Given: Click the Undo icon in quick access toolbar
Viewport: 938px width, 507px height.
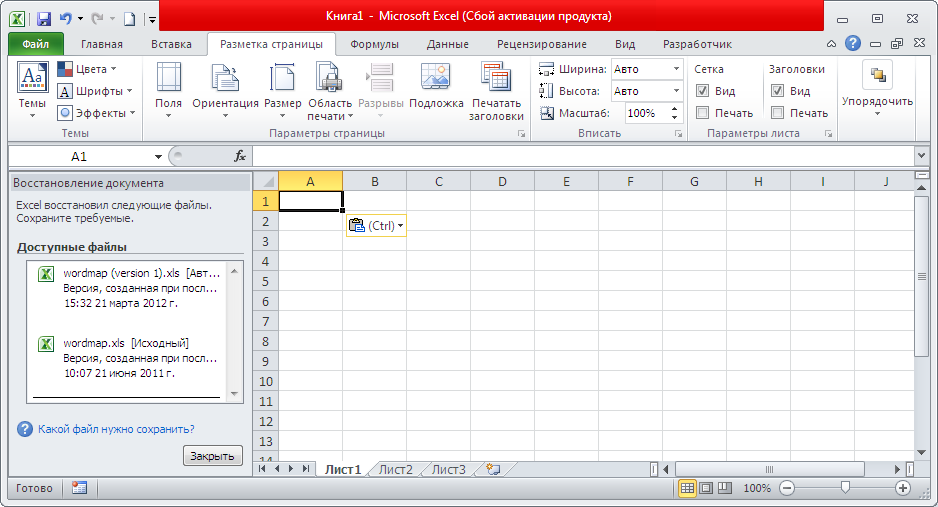Looking at the screenshot, I should pos(66,19).
